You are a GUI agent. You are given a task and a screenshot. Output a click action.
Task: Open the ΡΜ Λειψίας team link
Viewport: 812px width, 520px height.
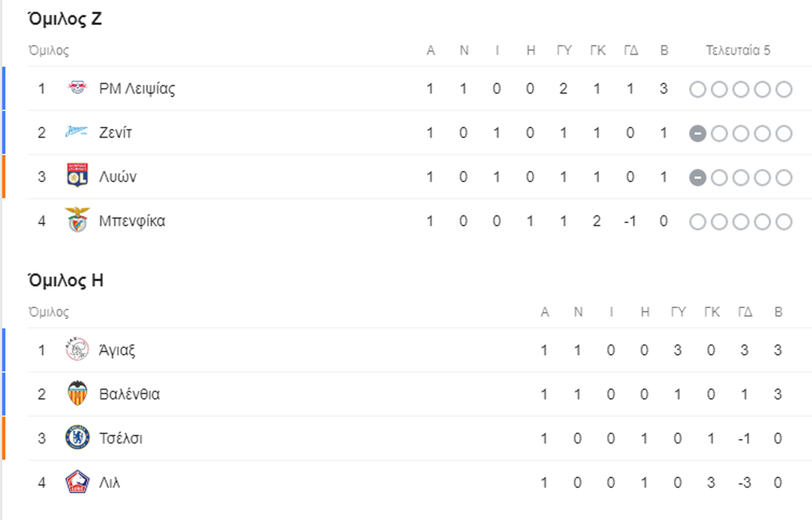137,89
